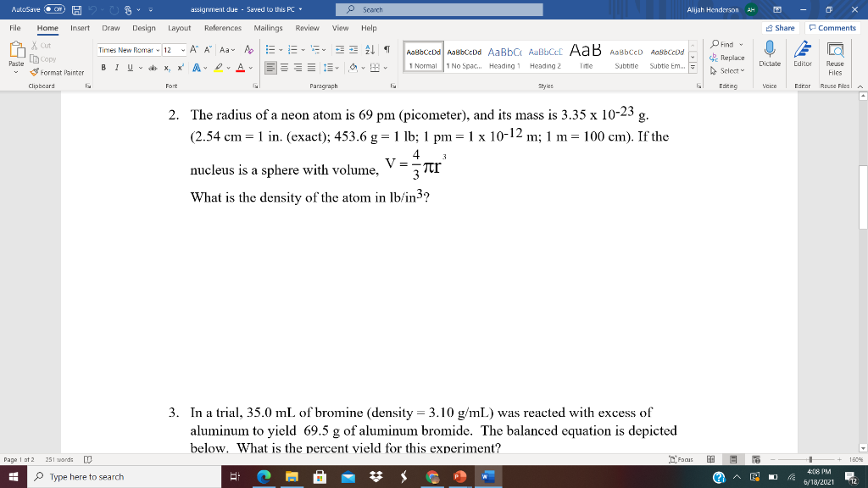This screenshot has width=868, height=488.
Task: Apply text highlight color
Action: [219, 68]
